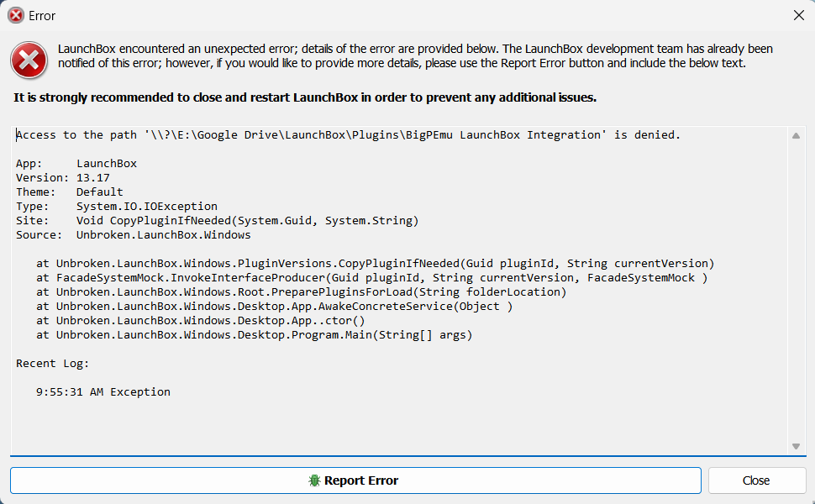
Task: Click the FacadeSystemMock stack trace line
Action: click(371, 277)
